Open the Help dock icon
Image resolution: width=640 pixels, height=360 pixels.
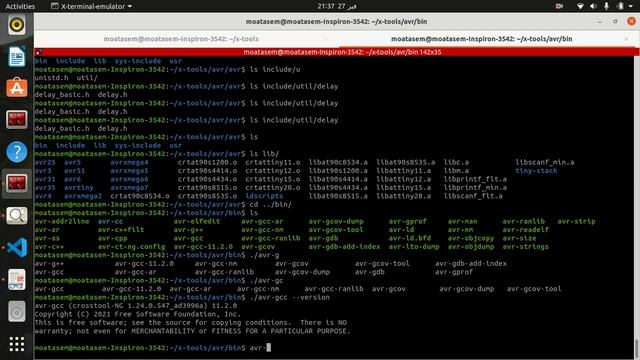(x=16, y=152)
